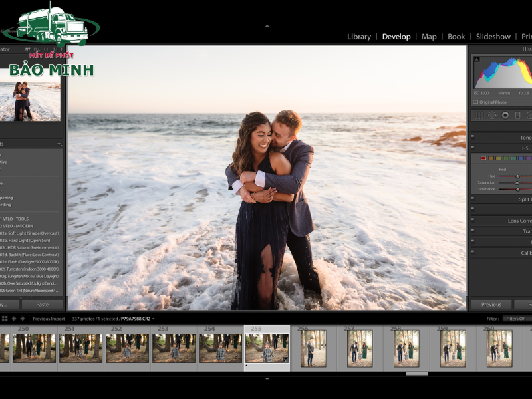Click the grid view icon near the filmstrip
Screen dimensions: 532x399
click(x=5, y=319)
